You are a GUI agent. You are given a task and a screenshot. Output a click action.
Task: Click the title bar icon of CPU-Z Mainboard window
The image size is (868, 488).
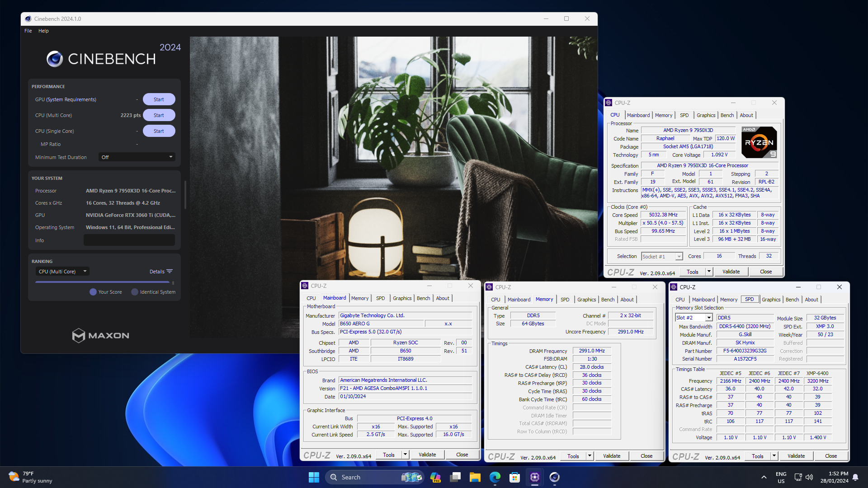[x=305, y=286]
